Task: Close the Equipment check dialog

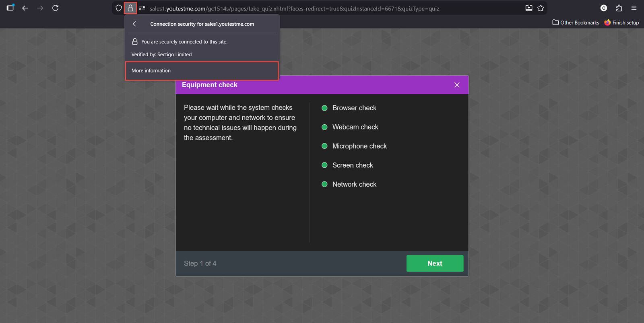Action: click(457, 85)
